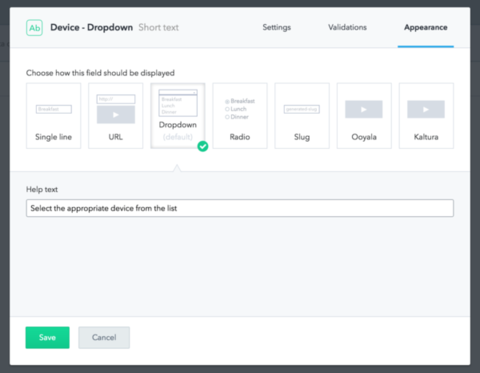480x373 pixels.
Task: Pick the Radio appearance tile
Action: pyautogui.click(x=240, y=116)
